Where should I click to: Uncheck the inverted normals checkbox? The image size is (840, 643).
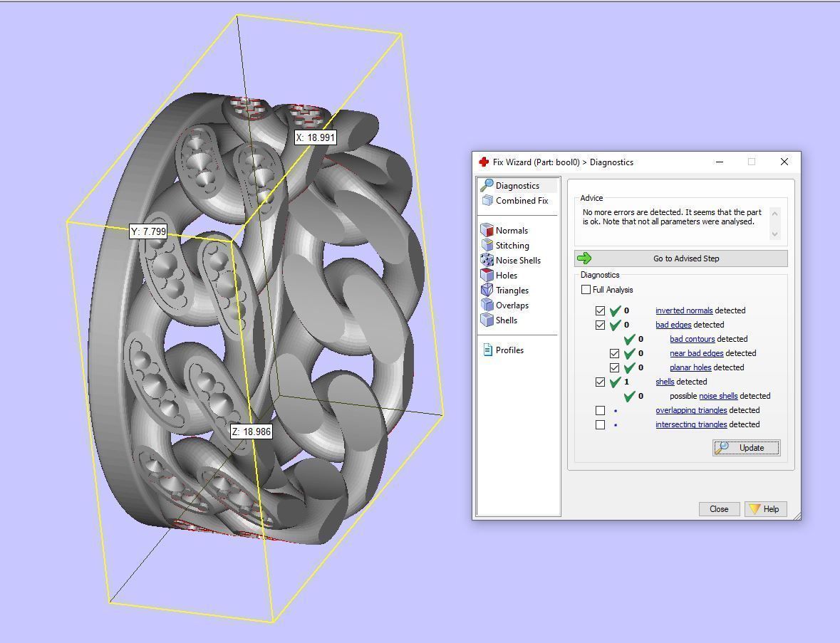tap(600, 310)
